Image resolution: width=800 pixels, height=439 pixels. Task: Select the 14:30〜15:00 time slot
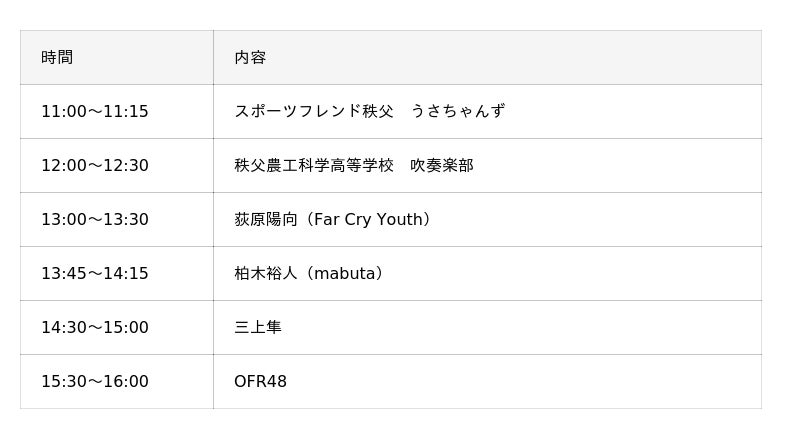[95, 328]
